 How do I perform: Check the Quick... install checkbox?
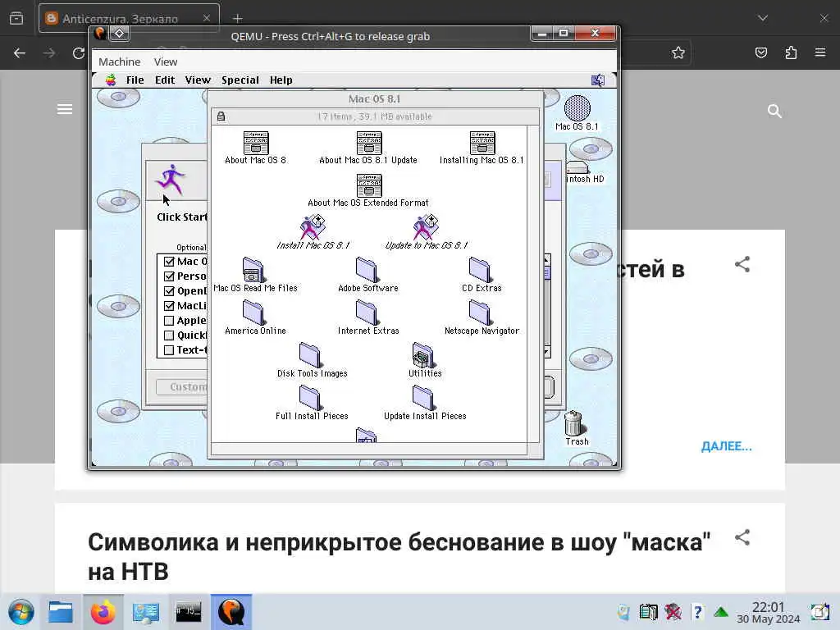tap(169, 336)
